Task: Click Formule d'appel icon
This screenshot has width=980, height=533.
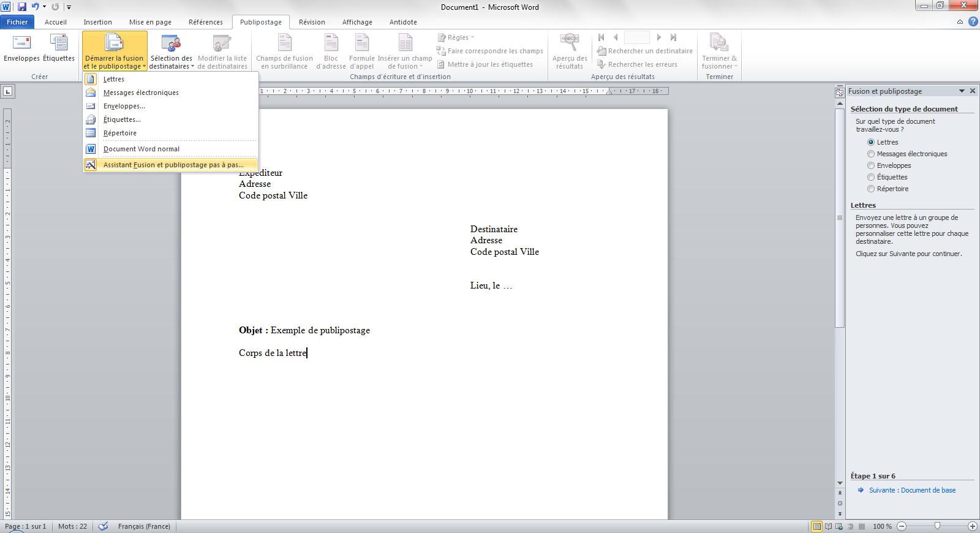Action: 362,51
